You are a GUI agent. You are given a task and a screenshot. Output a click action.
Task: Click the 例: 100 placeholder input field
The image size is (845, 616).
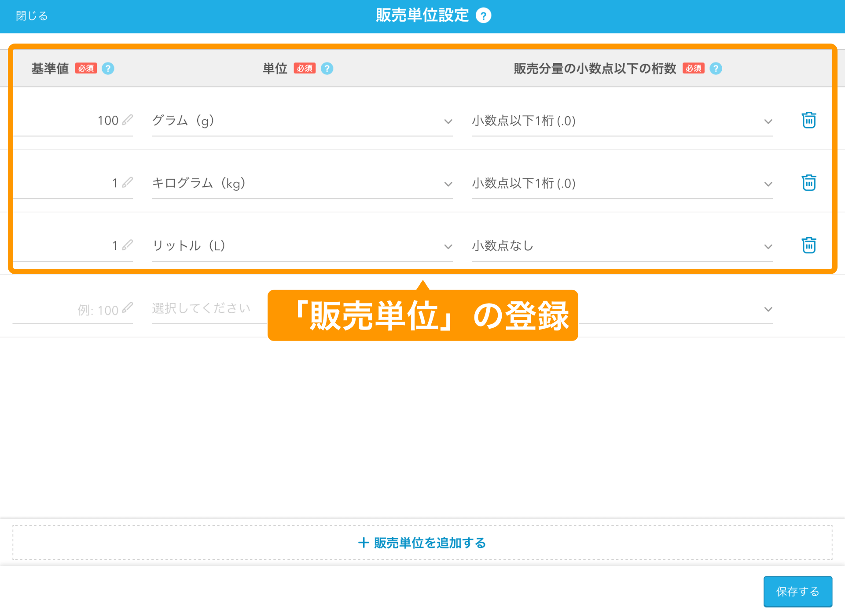coord(73,309)
